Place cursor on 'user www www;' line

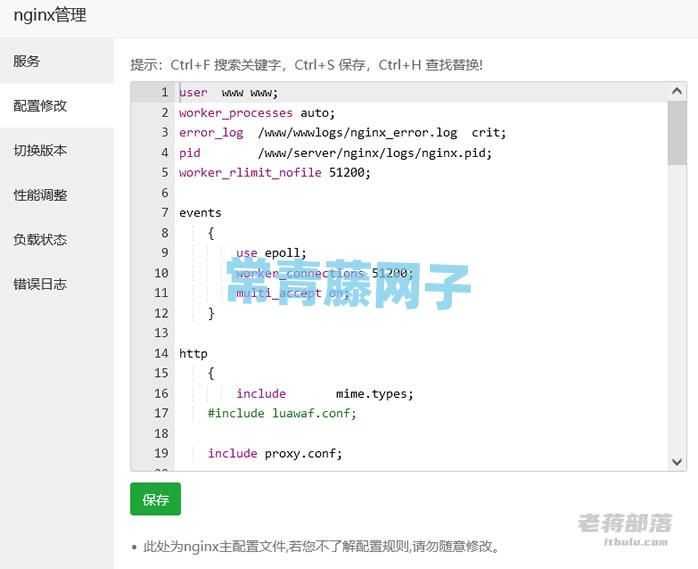pos(228,93)
